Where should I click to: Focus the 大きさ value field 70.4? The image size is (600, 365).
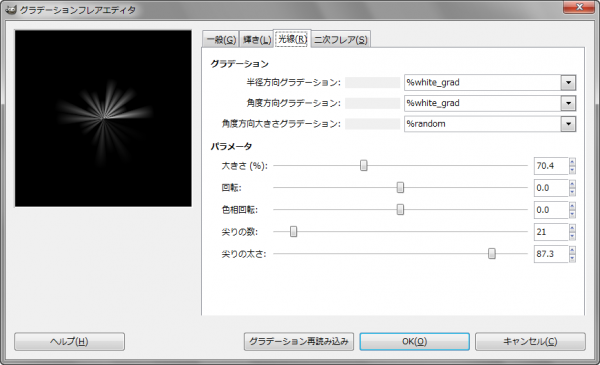coord(551,166)
